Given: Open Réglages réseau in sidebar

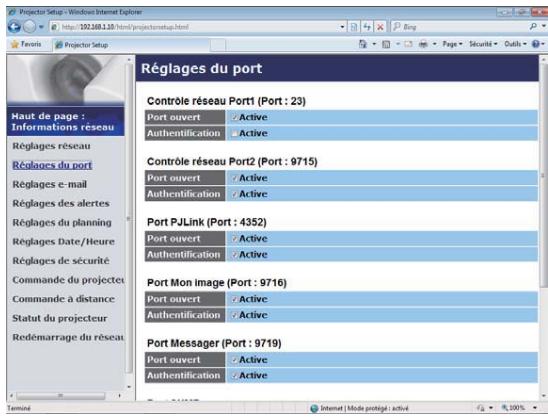Looking at the screenshot, I should 51,146.
